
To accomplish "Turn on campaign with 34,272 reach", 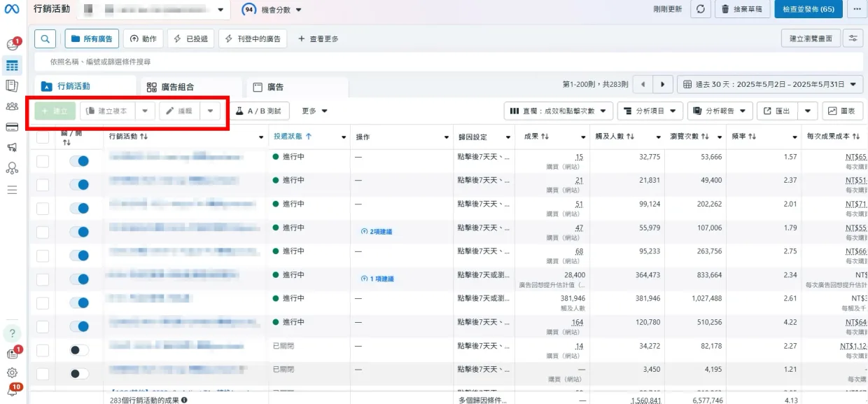I will coord(80,350).
